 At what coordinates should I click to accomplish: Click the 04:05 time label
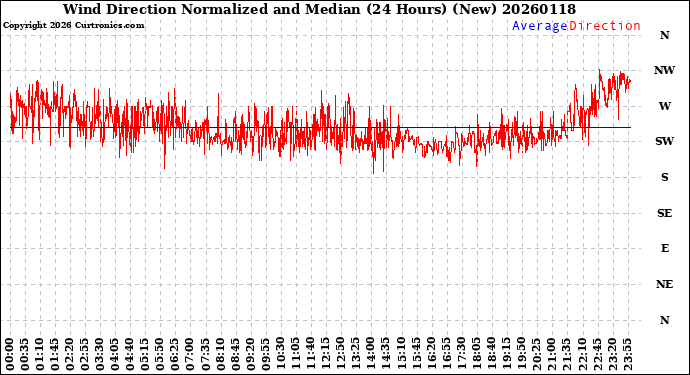114,355
